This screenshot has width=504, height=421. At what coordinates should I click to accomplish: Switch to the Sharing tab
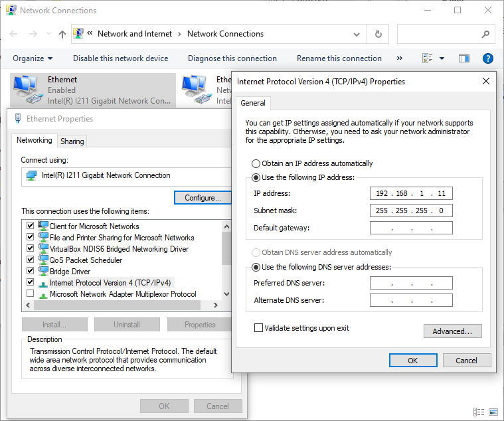tap(72, 141)
